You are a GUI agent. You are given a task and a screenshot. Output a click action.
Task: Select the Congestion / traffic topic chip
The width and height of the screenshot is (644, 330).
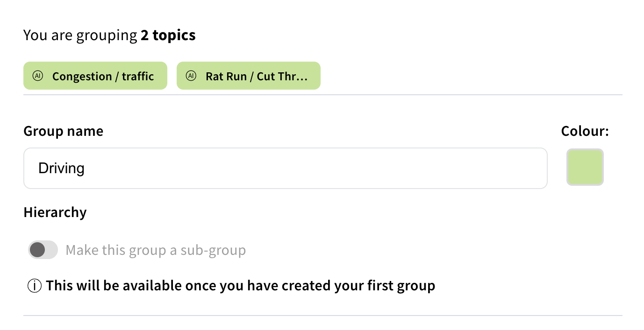pyautogui.click(x=103, y=76)
